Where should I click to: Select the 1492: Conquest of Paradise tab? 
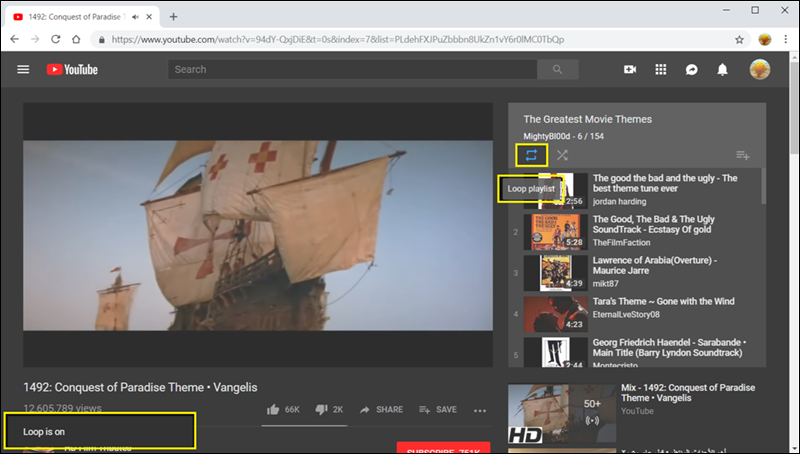(x=83, y=17)
